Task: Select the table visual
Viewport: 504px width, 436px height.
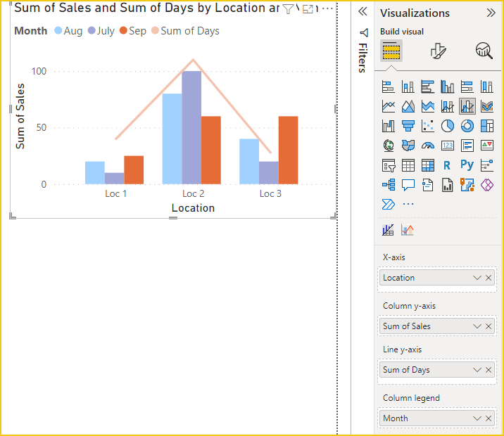Action: click(408, 165)
